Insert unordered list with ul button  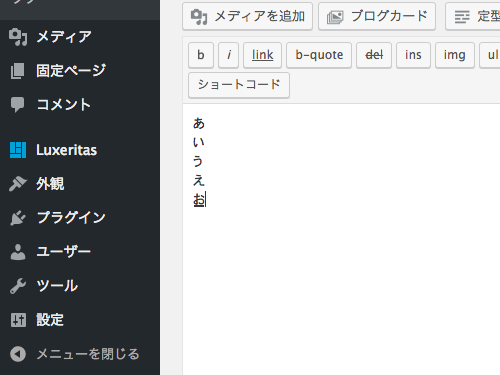point(491,55)
